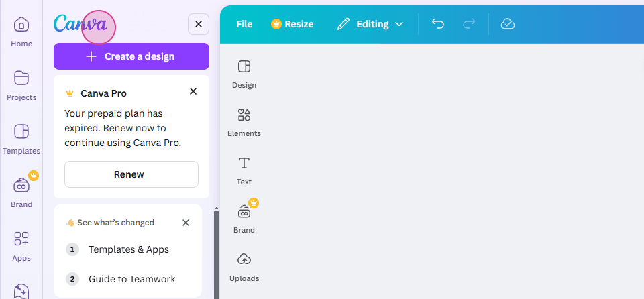
Task: Open the File menu
Action: pyautogui.click(x=244, y=24)
